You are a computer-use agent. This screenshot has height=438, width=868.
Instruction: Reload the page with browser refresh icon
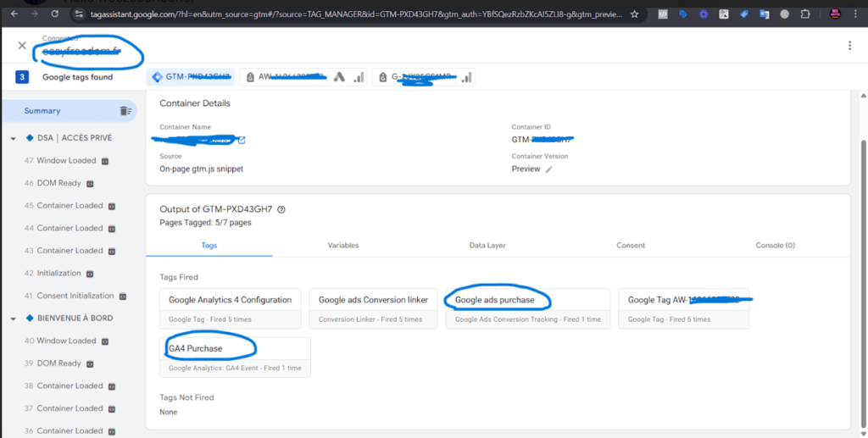55,14
